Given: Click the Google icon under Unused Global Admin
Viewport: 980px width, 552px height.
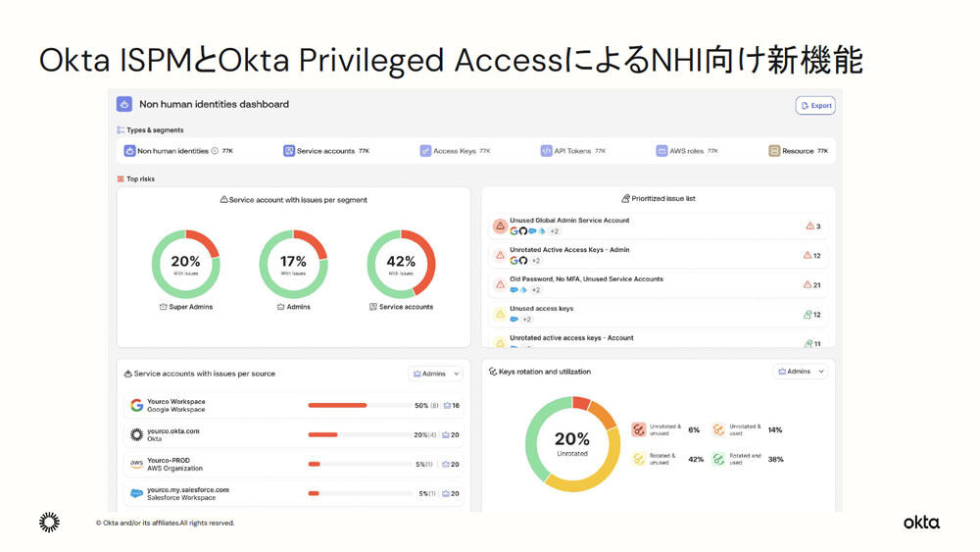Looking at the screenshot, I should pyautogui.click(x=514, y=231).
